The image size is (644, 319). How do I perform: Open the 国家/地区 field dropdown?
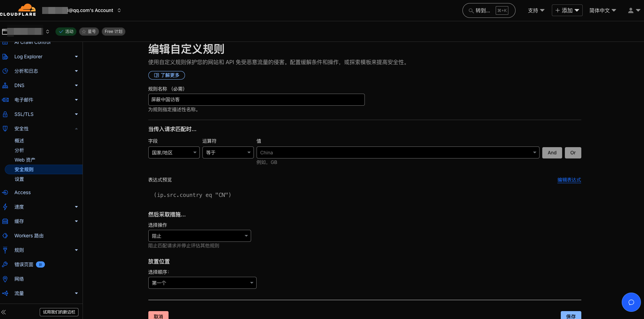tap(174, 153)
